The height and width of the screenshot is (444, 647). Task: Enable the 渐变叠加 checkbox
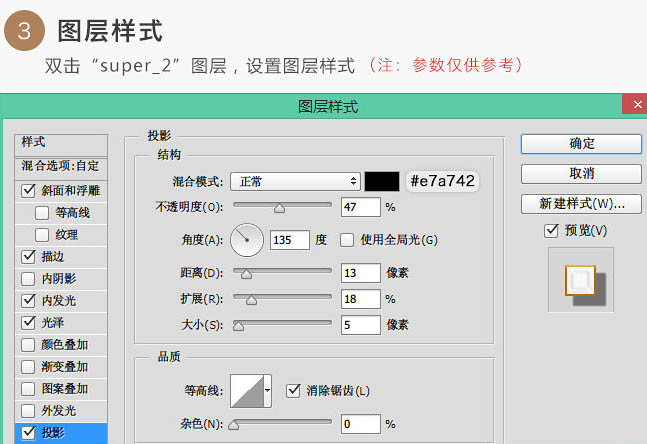[28, 367]
